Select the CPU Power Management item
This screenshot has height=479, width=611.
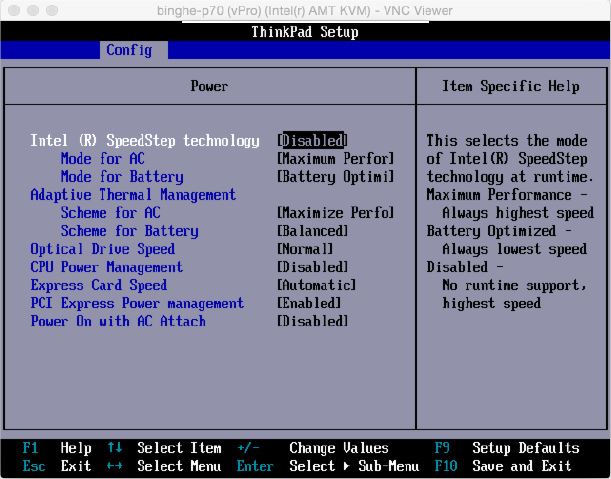click(x=106, y=267)
